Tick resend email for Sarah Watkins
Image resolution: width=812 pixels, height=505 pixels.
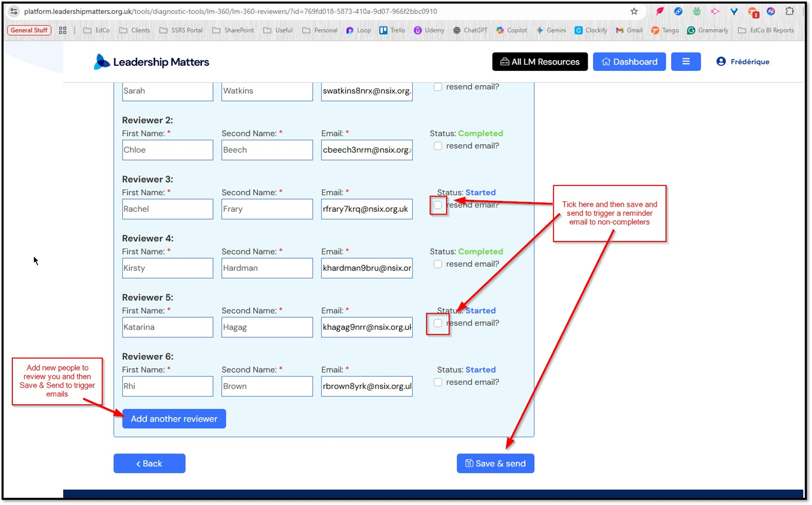[x=438, y=87]
